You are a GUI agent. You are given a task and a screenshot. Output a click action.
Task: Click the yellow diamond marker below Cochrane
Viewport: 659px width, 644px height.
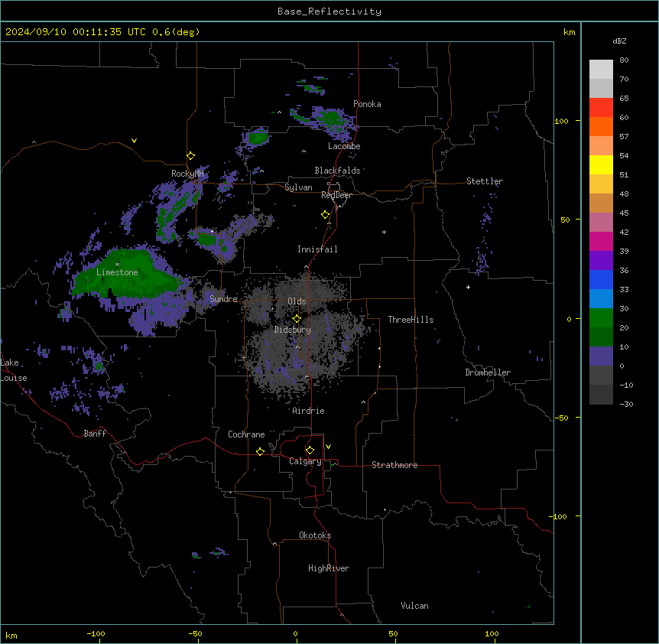pos(260,451)
